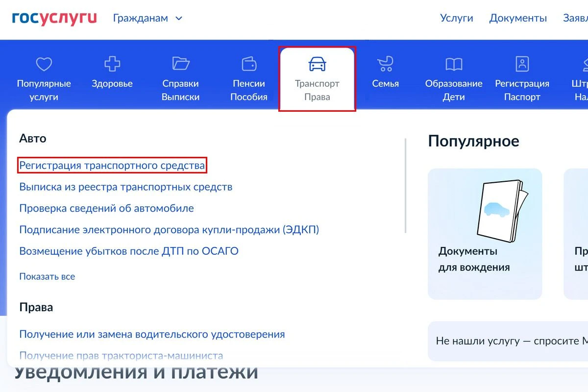Switch to Справки Выписки category label
Viewport: 588px width, 392px height.
pos(181,90)
